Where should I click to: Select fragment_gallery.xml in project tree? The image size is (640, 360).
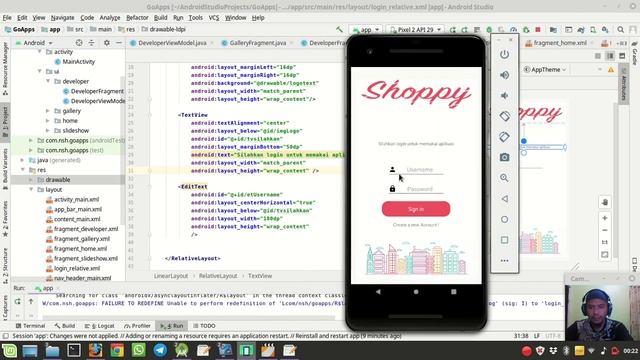[82, 239]
